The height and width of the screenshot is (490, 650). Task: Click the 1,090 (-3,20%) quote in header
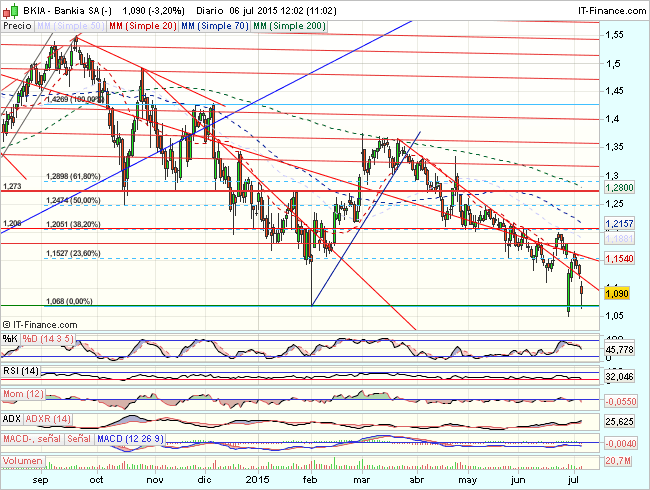(153, 11)
